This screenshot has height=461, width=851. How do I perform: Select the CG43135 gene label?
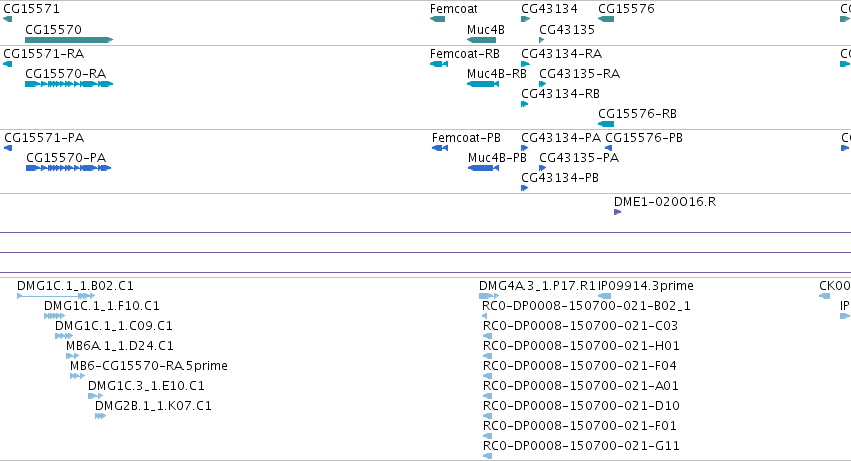coord(567,29)
